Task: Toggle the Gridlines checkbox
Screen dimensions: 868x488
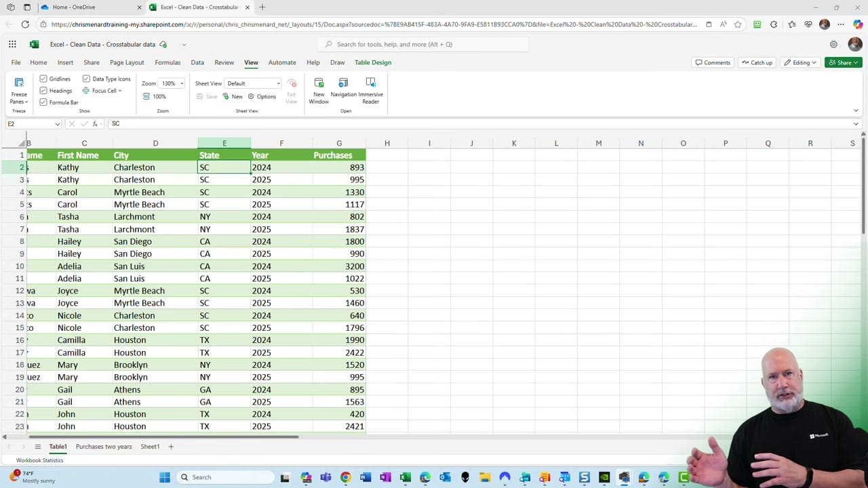Action: point(43,79)
